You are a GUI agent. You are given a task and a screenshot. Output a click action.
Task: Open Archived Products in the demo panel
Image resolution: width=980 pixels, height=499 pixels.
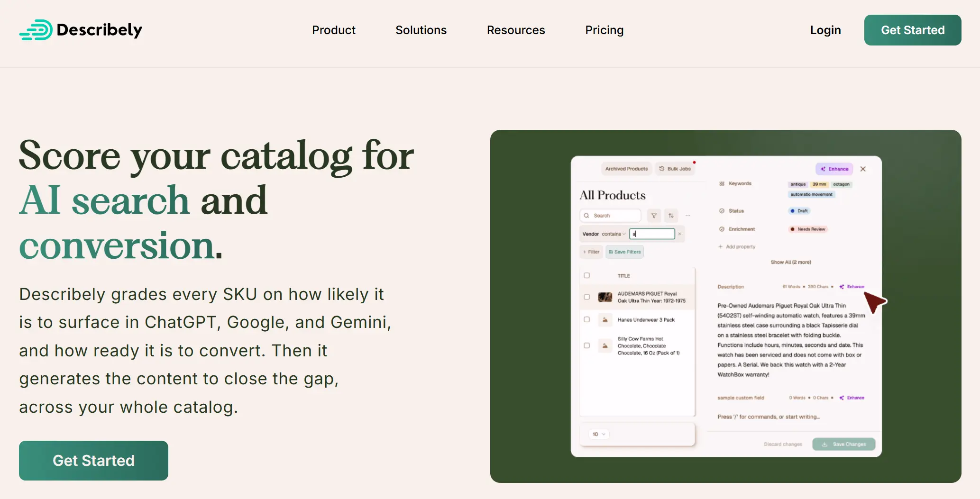(626, 169)
